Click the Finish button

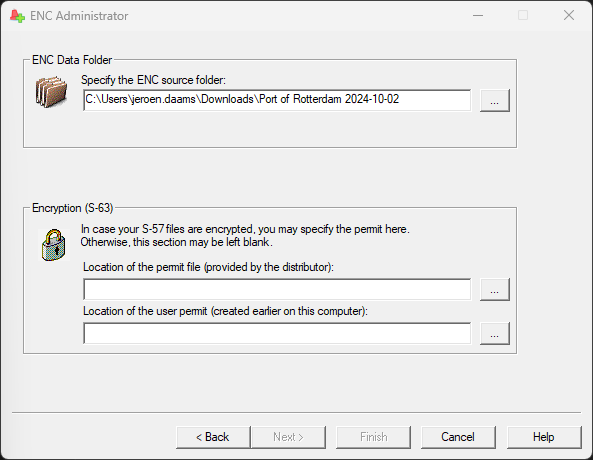click(373, 437)
